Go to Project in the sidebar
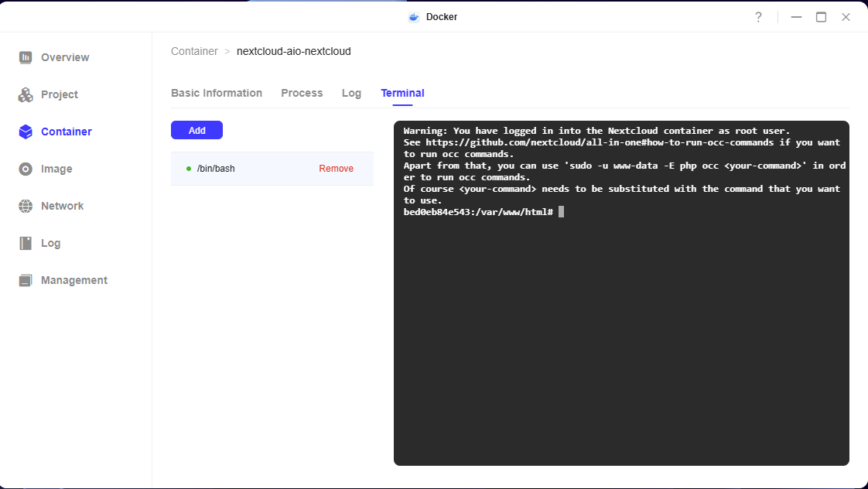Image resolution: width=868 pixels, height=489 pixels. click(x=60, y=94)
